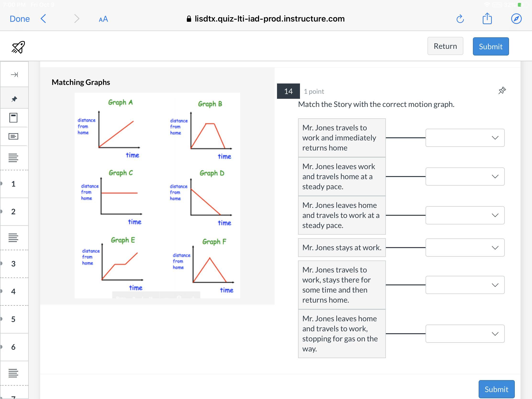Click the pinned items icon in sidebar

click(14, 99)
